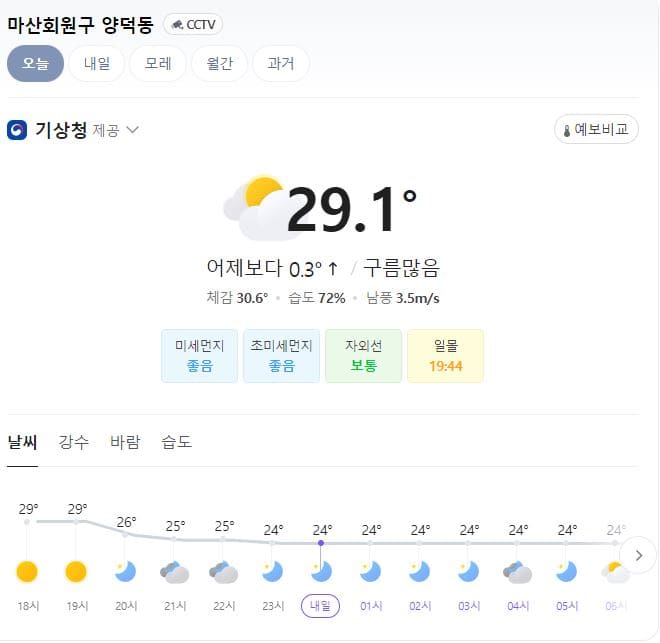Screen dimensions: 660x643
Task: Click the 미세먼지 좋음 fine dust card
Action: pos(200,356)
